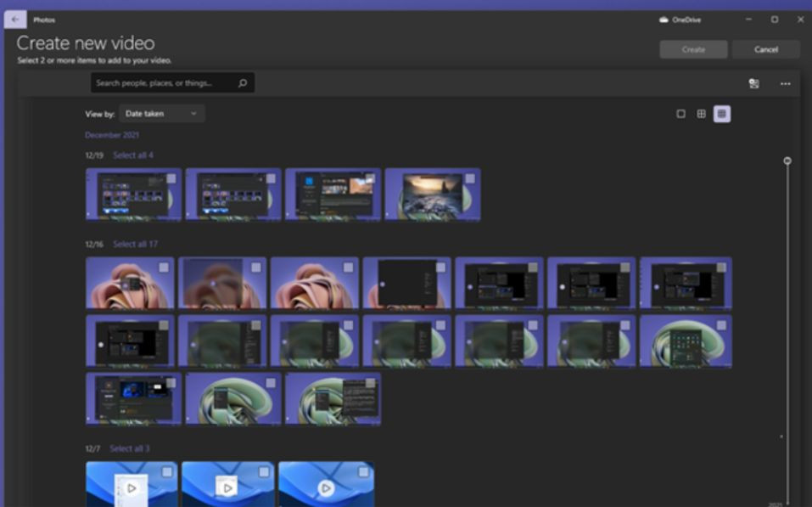812x507 pixels.
Task: Switch to medium grid view
Action: coord(701,114)
